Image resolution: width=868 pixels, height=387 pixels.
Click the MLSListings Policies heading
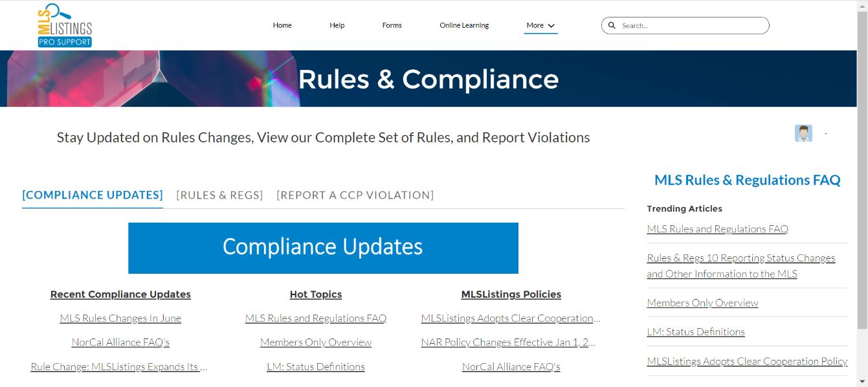pyautogui.click(x=511, y=294)
